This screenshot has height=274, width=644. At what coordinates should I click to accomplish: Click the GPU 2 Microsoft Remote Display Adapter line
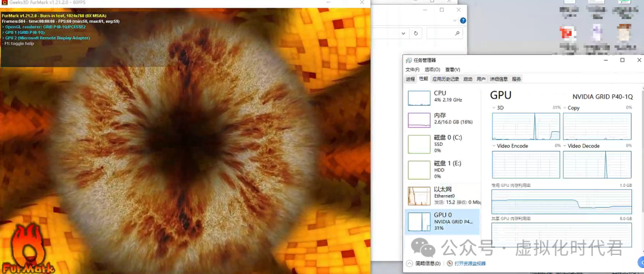[45, 38]
